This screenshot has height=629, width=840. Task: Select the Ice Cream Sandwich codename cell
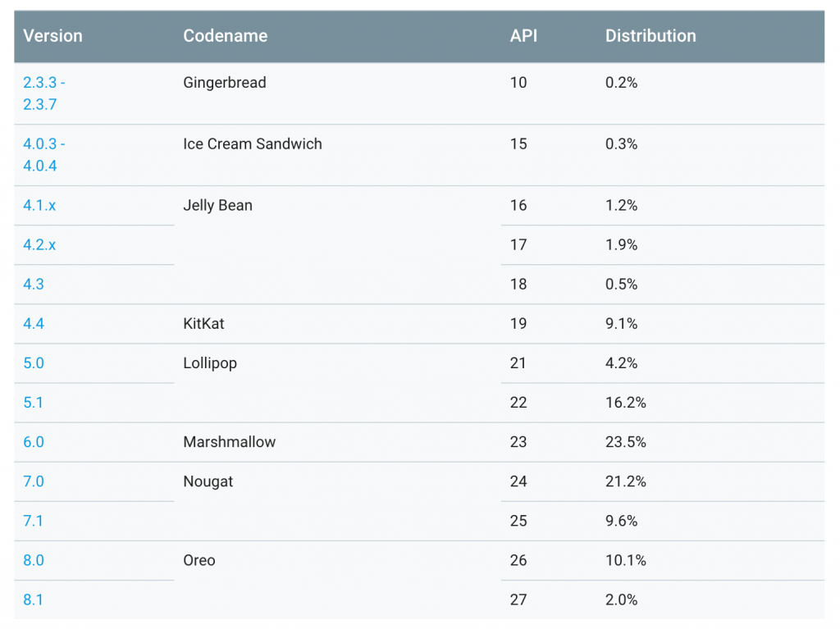pos(253,144)
